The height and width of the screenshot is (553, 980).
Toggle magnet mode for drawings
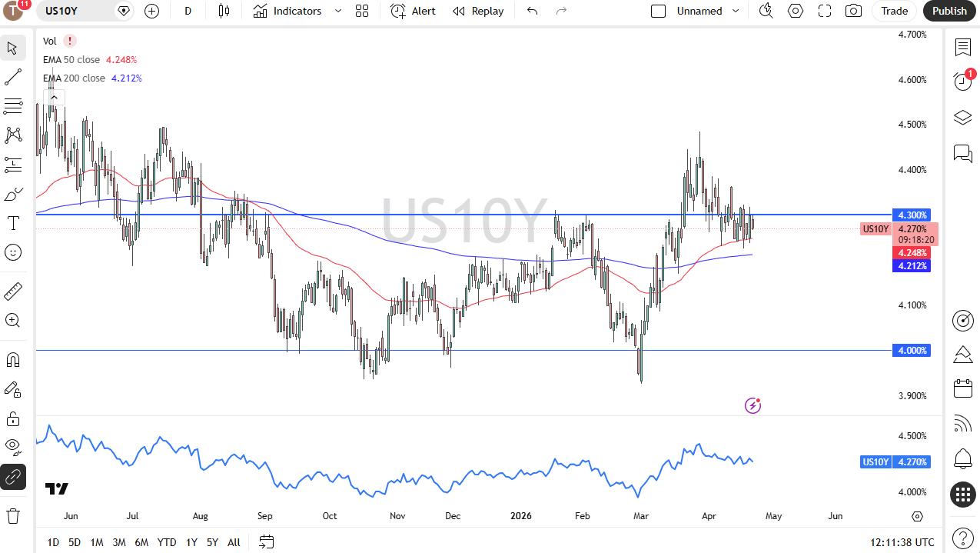(x=13, y=360)
